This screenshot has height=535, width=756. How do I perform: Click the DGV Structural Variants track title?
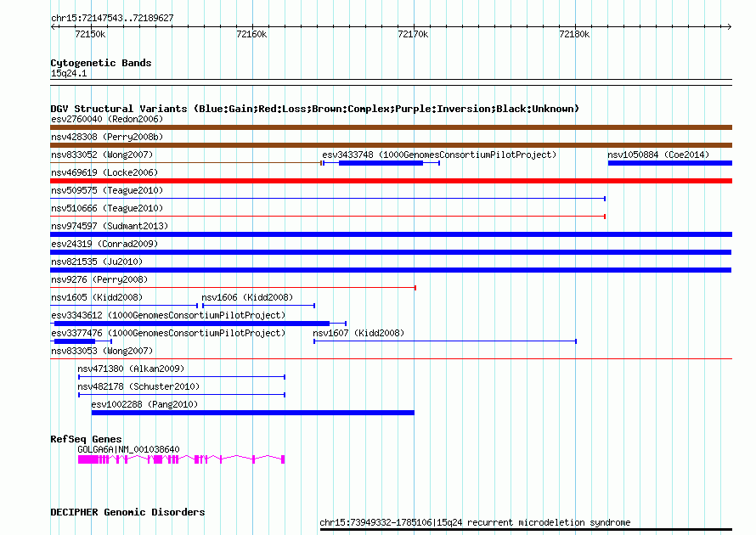tap(315, 109)
